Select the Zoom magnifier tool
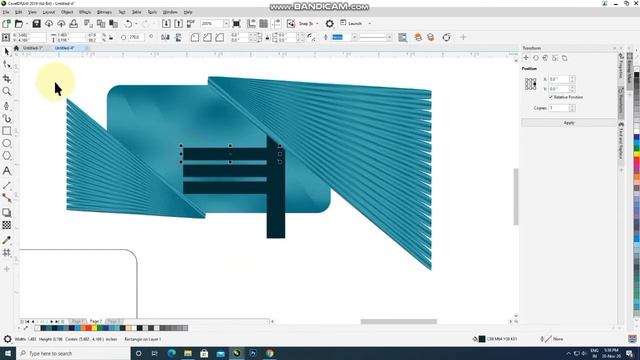This screenshot has height=360, width=640. [x=7, y=91]
